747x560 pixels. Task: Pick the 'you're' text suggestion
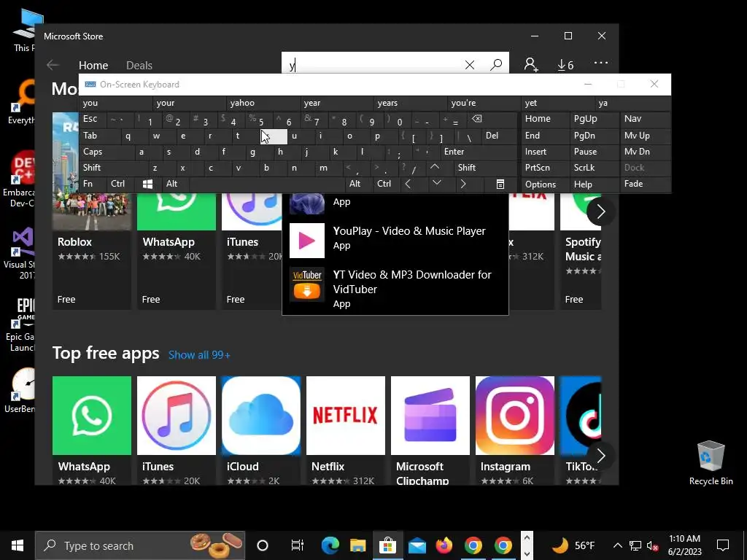point(484,103)
